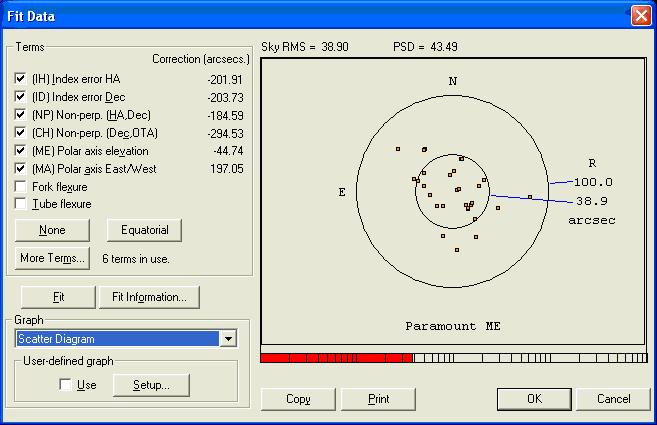This screenshot has width=657, height=425.
Task: Click the None button to clear terms
Action: click(52, 230)
